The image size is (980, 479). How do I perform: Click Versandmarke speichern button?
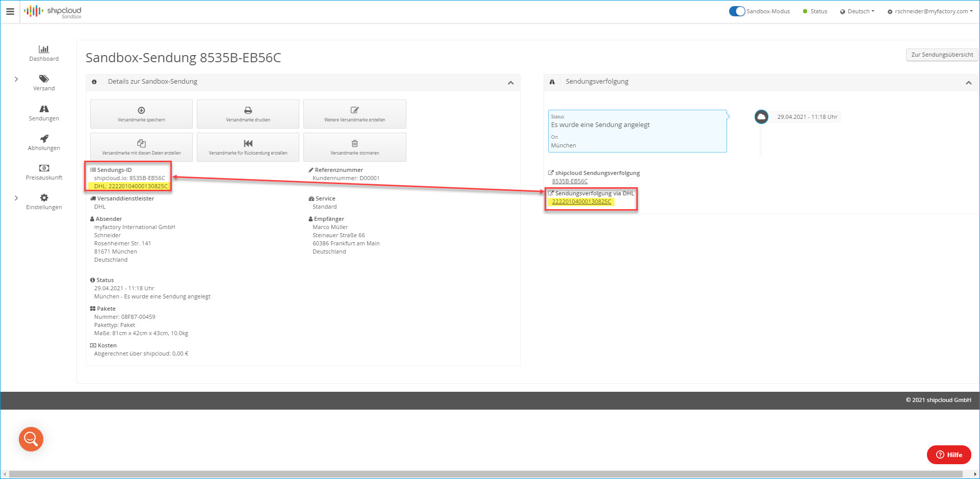141,114
